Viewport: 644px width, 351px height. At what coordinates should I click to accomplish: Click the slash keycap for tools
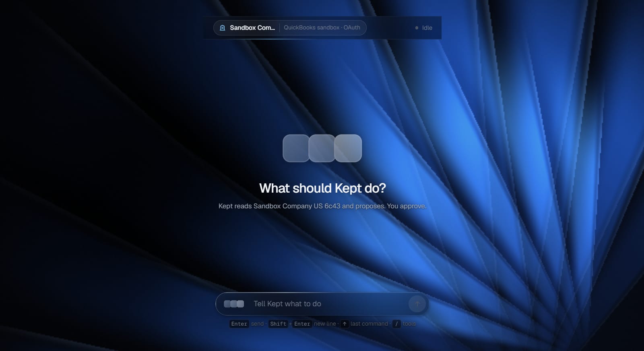tap(396, 324)
